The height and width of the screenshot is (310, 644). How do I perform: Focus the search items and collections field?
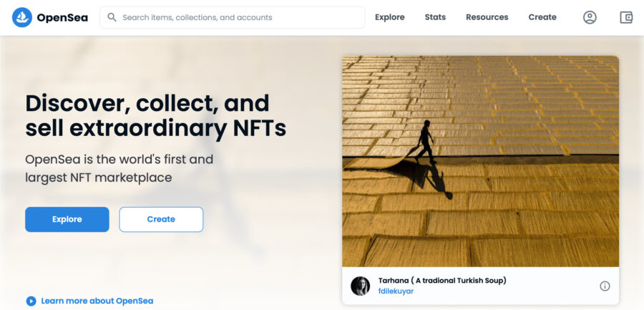[x=233, y=17]
